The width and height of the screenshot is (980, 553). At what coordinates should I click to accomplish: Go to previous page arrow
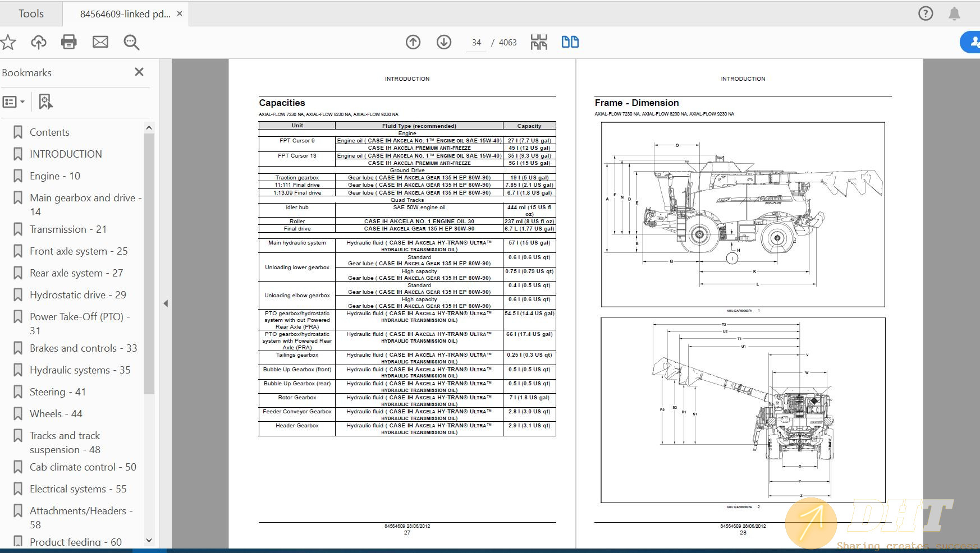click(413, 42)
